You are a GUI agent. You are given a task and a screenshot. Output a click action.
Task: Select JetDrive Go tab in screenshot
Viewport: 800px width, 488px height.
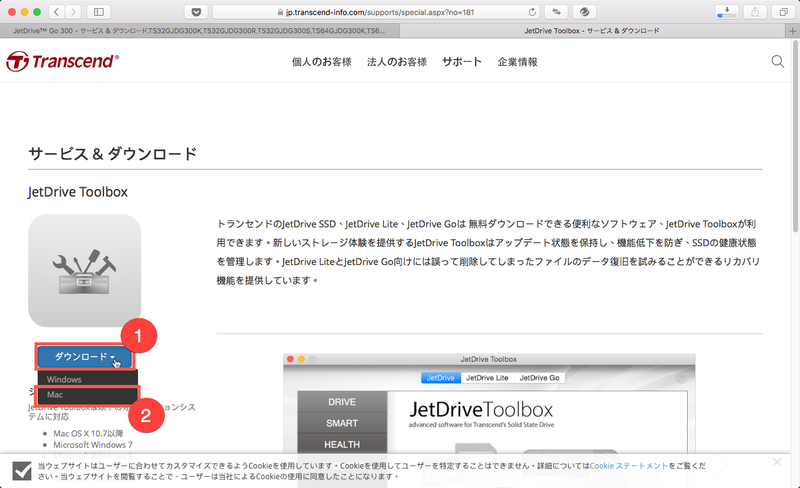click(x=539, y=378)
